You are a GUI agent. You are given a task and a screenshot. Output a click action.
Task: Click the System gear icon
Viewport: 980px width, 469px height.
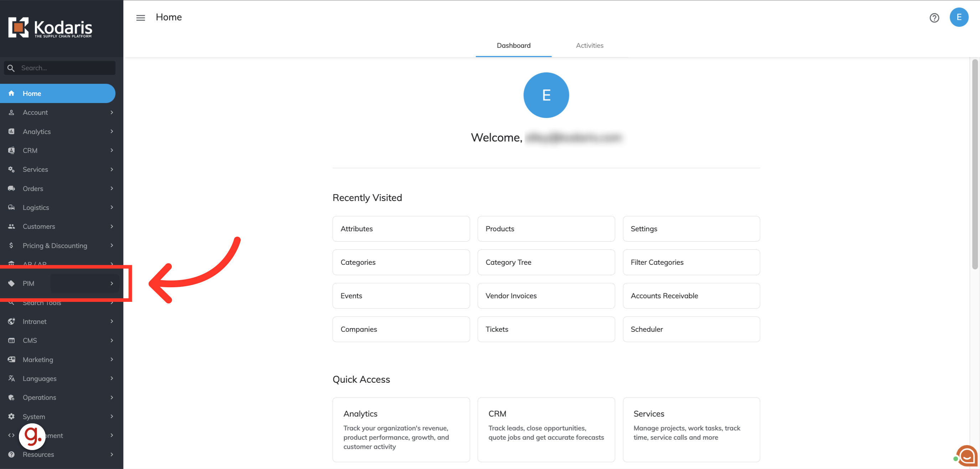point(11,416)
